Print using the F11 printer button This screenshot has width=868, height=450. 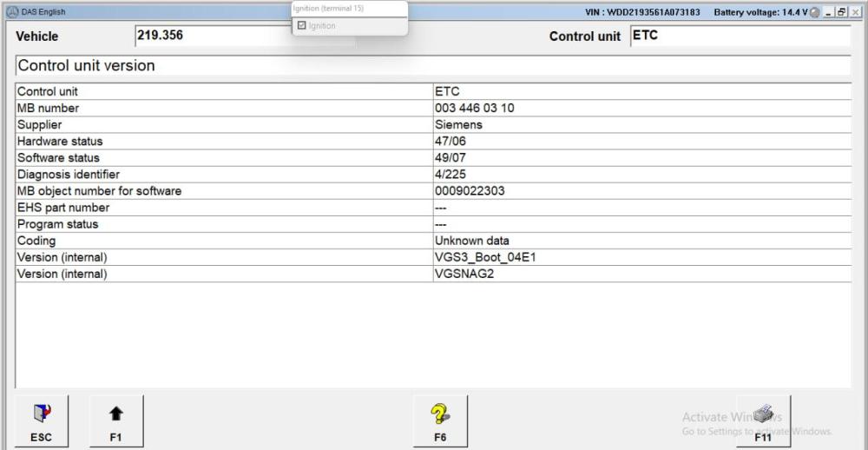[x=763, y=422]
